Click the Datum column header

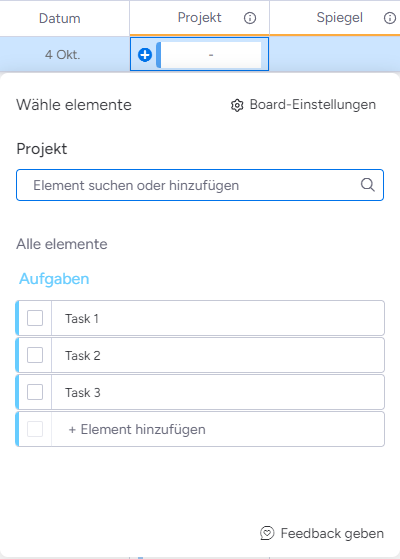click(x=60, y=19)
